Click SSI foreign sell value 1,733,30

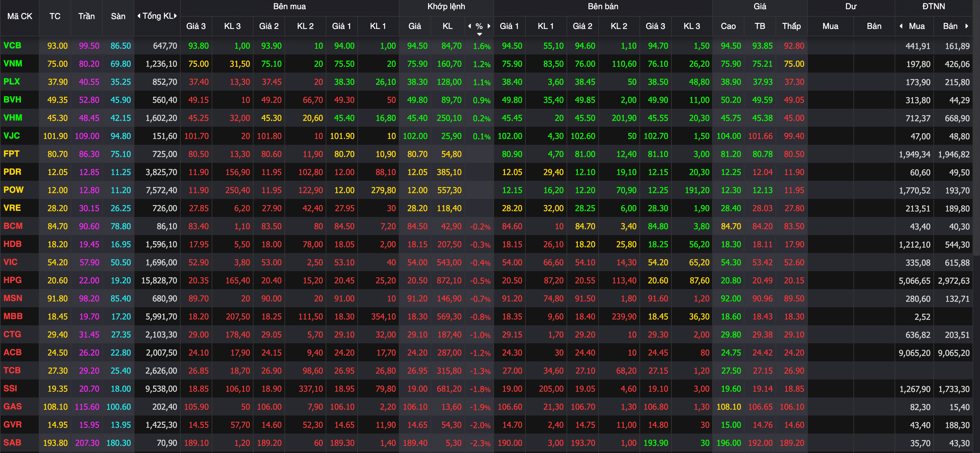point(954,389)
